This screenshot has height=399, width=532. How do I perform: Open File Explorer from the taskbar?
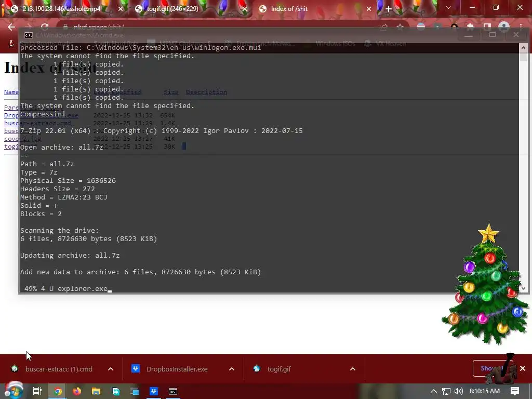pyautogui.click(x=96, y=391)
